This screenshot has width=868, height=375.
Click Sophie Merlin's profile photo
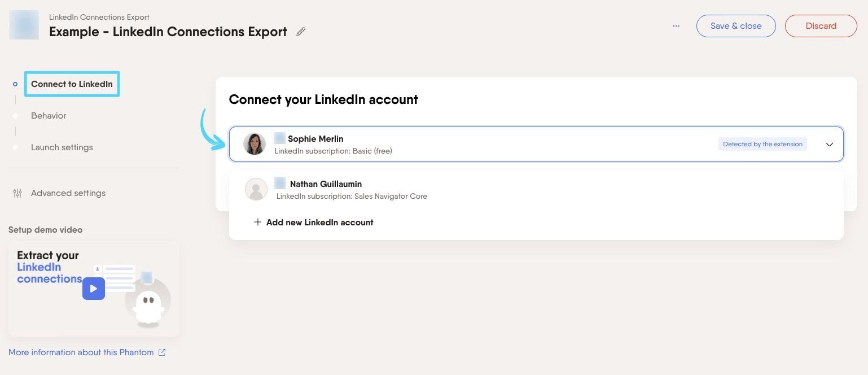tap(255, 144)
